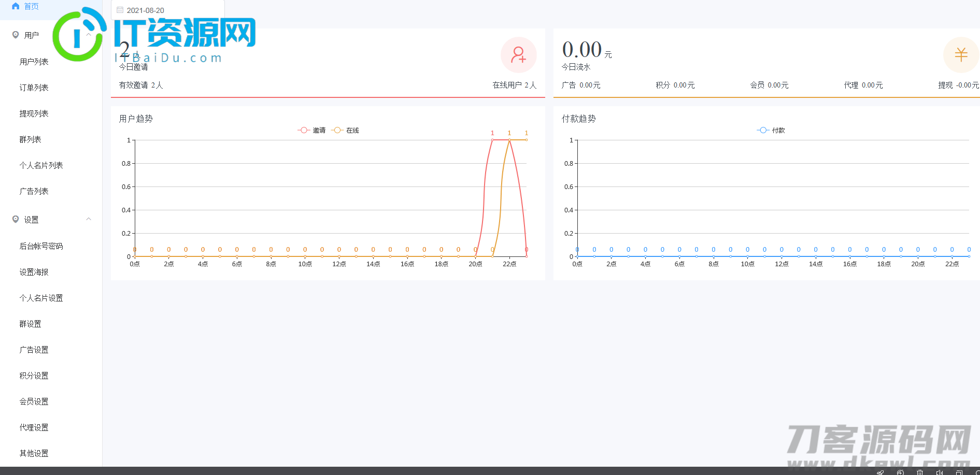
Task: Click the 积分 0.00元 value
Action: point(675,85)
